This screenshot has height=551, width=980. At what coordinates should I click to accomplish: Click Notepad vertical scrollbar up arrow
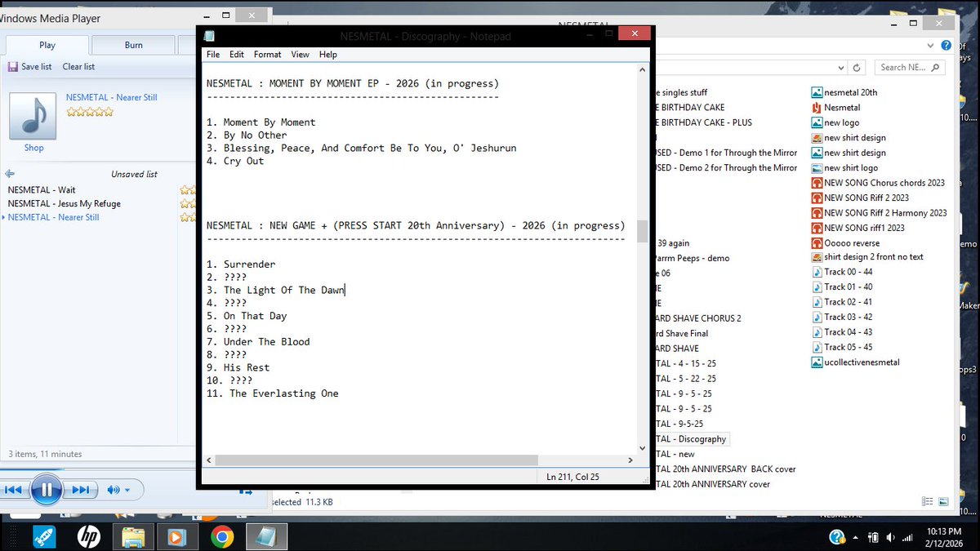[643, 70]
